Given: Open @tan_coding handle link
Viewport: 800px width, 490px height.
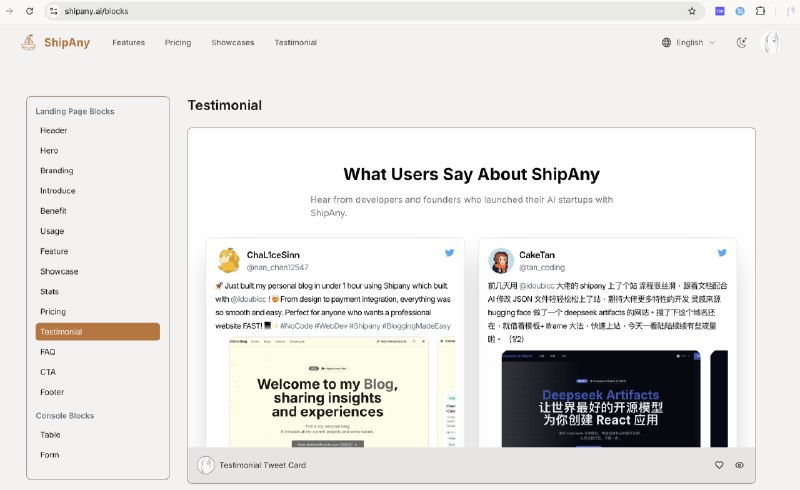Looking at the screenshot, I should coord(542,267).
